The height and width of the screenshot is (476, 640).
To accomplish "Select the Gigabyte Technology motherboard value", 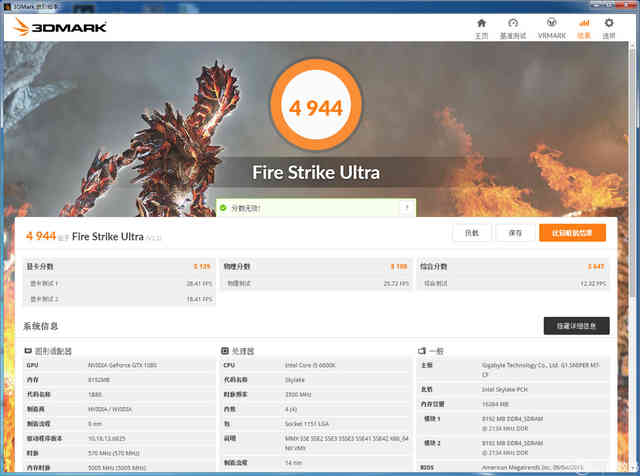I will [541, 369].
